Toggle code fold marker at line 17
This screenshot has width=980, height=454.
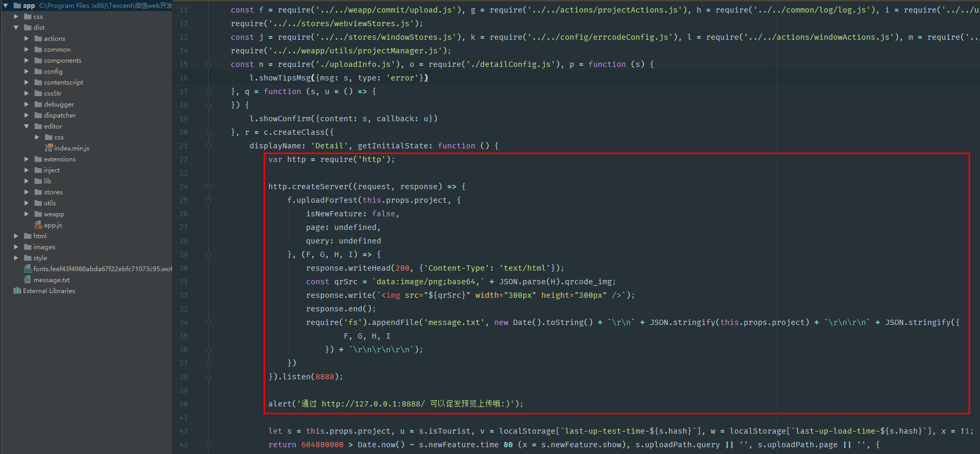[x=208, y=91]
